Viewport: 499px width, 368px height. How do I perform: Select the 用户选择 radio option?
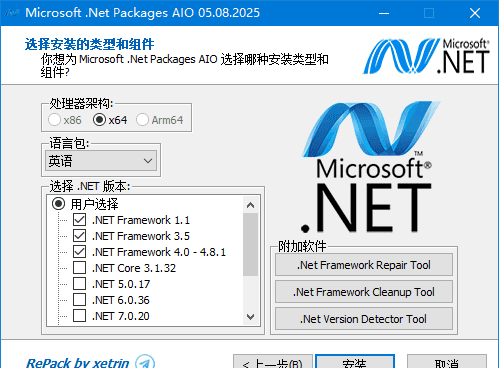(x=59, y=204)
